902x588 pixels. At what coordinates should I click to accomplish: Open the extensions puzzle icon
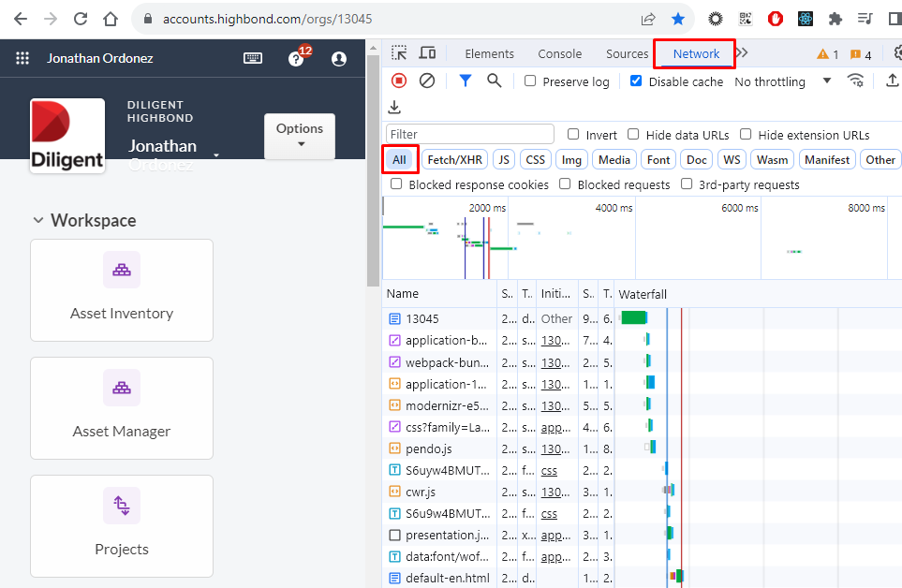click(835, 19)
